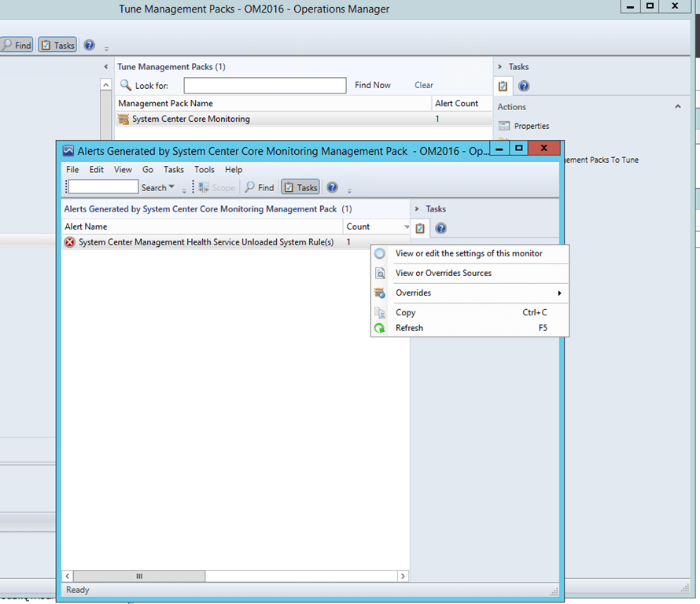This screenshot has width=700, height=604.
Task: Click task clipboard icon in main Tasks pane
Action: coord(503,86)
